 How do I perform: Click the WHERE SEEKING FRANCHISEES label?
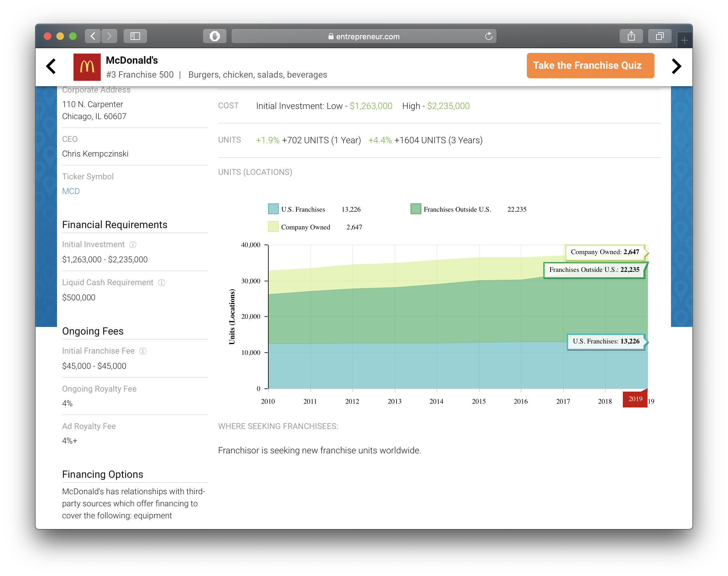278,426
